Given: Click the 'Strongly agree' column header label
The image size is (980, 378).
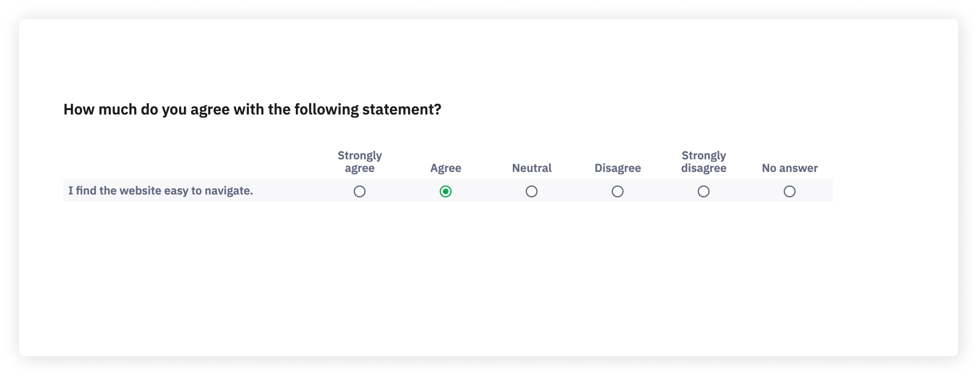Looking at the screenshot, I should (x=360, y=162).
